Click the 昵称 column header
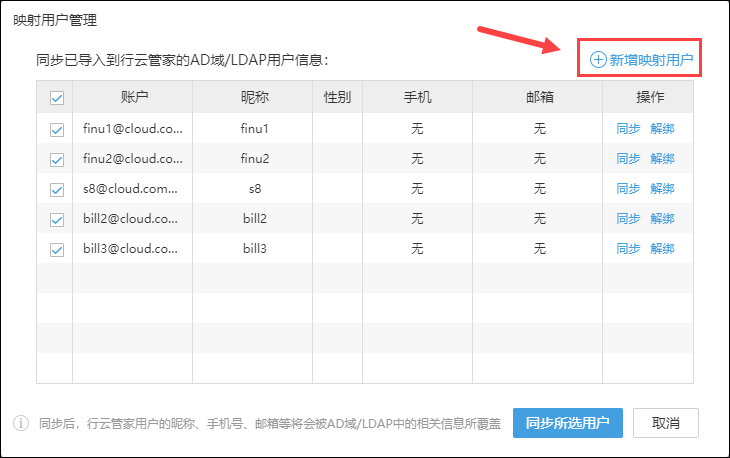The width and height of the screenshot is (730, 458). coord(255,97)
